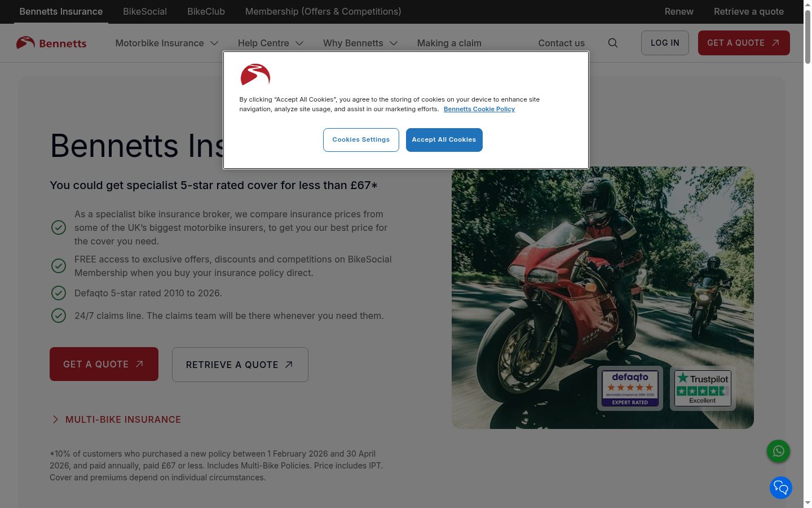This screenshot has width=812, height=508.
Task: Open WhatsApp chat green icon
Action: click(778, 451)
